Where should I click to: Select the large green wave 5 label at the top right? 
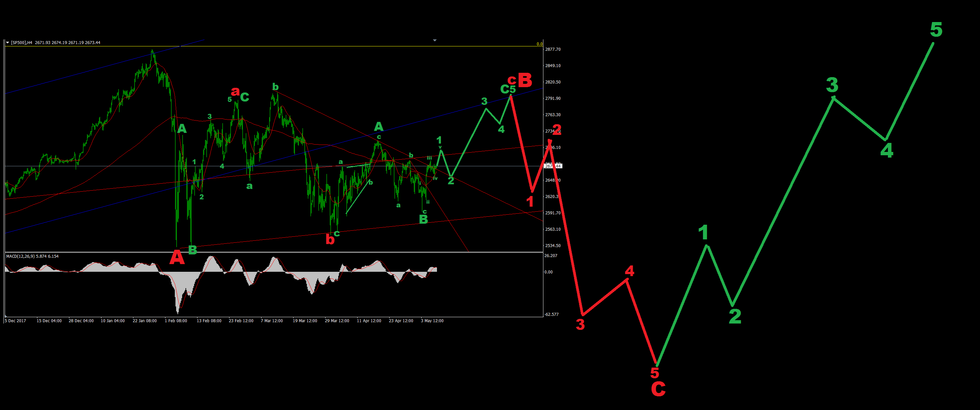936,30
